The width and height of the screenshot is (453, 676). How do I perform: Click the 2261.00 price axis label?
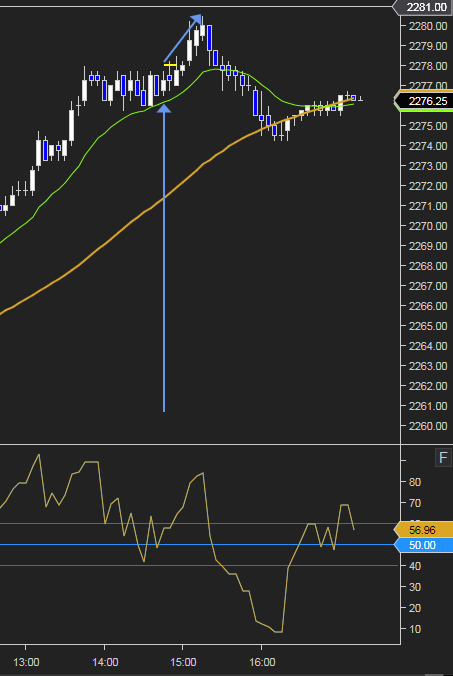tap(428, 406)
